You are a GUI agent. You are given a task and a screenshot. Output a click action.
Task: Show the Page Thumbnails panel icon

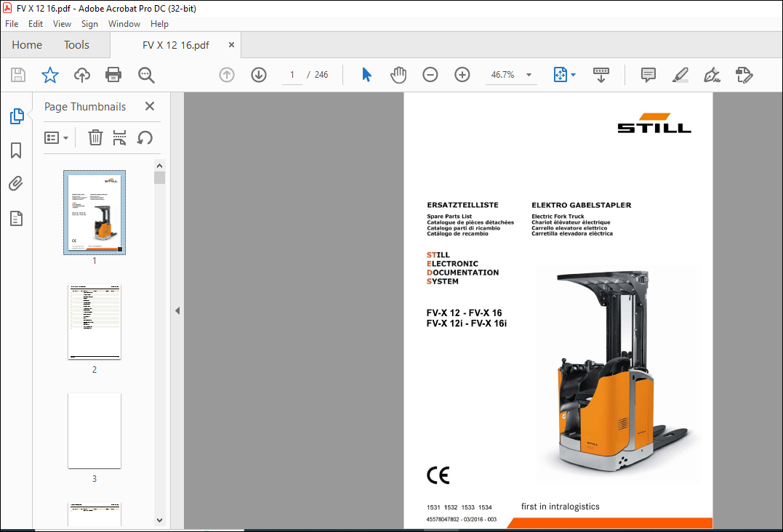tap(17, 116)
